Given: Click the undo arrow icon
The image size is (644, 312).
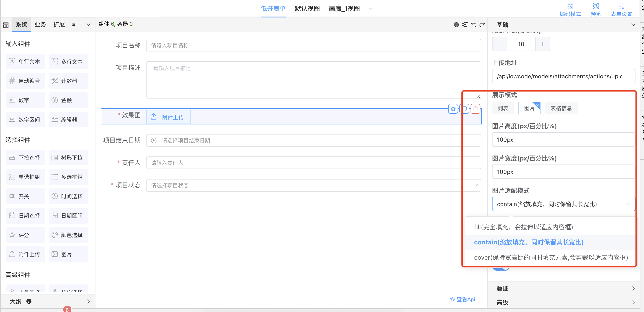Looking at the screenshot, I should [473, 24].
